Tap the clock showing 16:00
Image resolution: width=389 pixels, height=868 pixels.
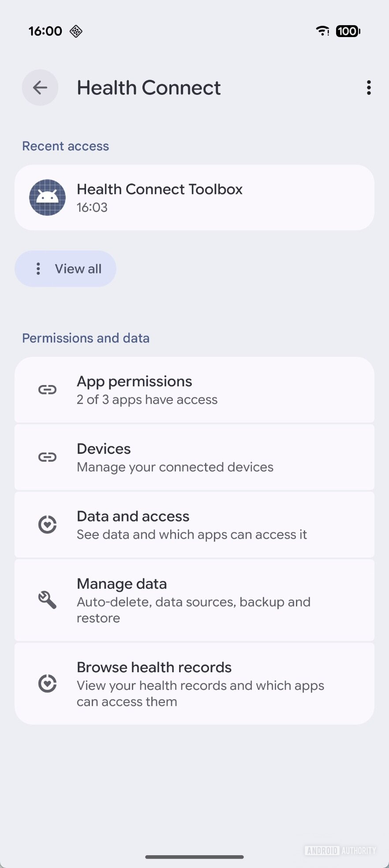45,31
